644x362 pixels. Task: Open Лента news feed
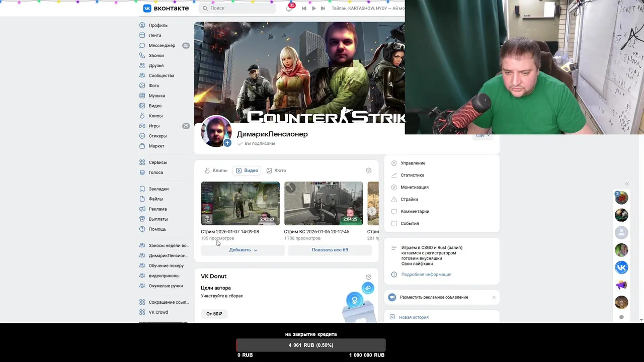(155, 35)
